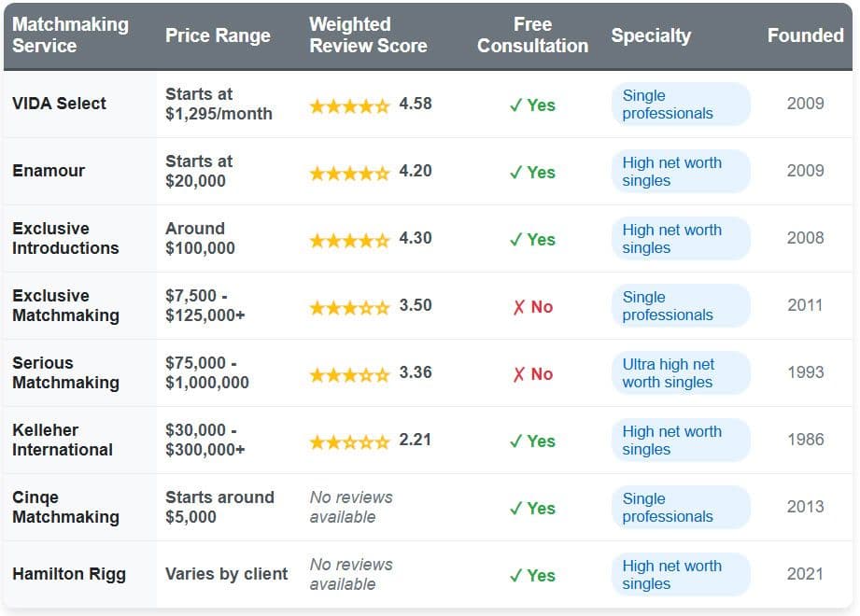Open the Cinqe Matchmaking service name
Viewport: 860px width, 616px height.
(65, 507)
